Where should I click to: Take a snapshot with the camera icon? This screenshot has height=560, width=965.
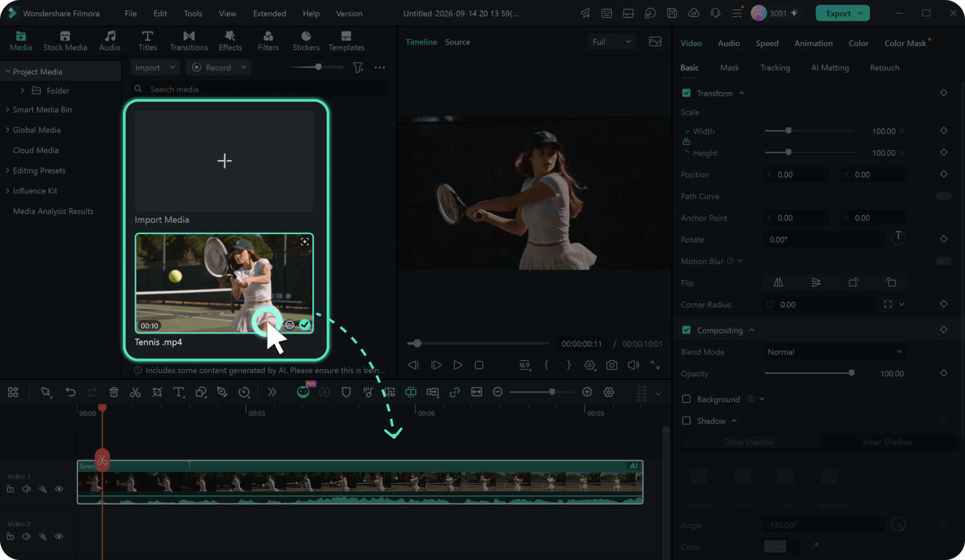click(x=611, y=365)
